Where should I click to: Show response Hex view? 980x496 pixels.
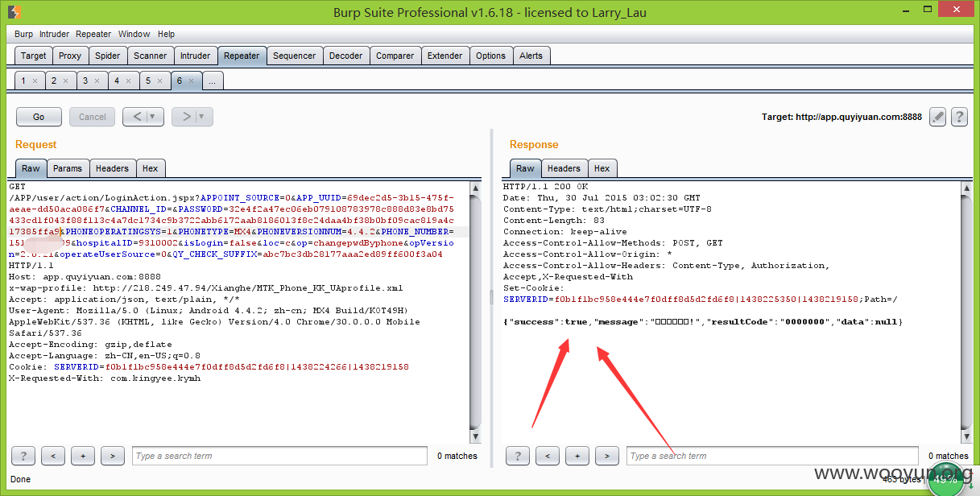point(602,168)
